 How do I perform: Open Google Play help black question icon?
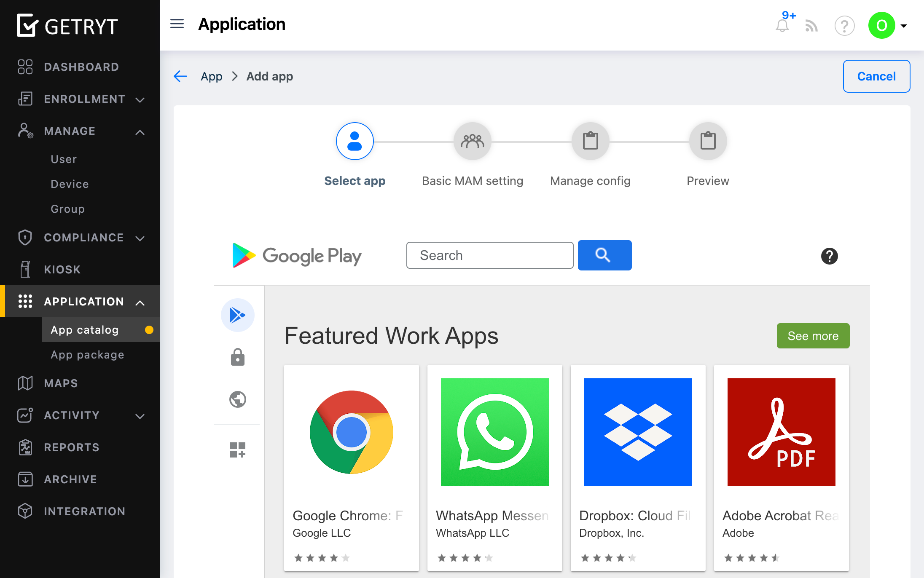point(829,256)
